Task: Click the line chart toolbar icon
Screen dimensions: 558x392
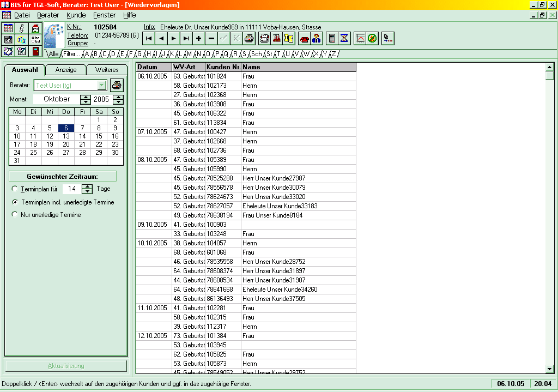Action: (360, 39)
